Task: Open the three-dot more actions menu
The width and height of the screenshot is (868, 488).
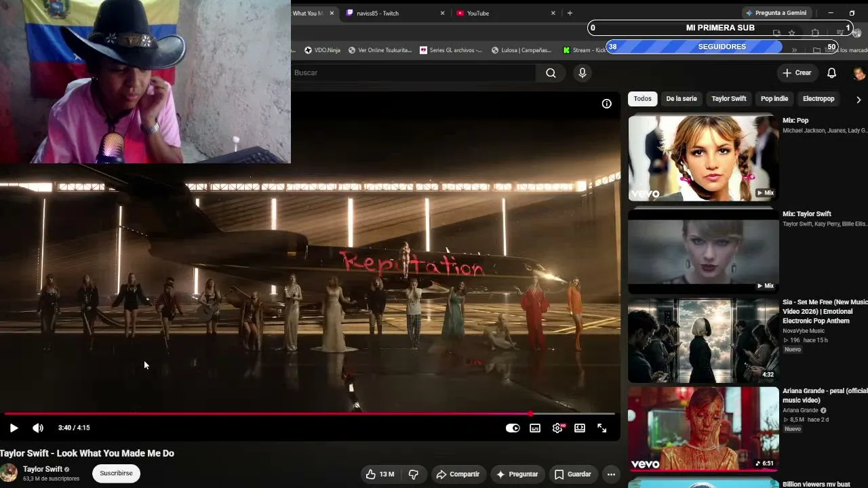Action: tap(611, 474)
